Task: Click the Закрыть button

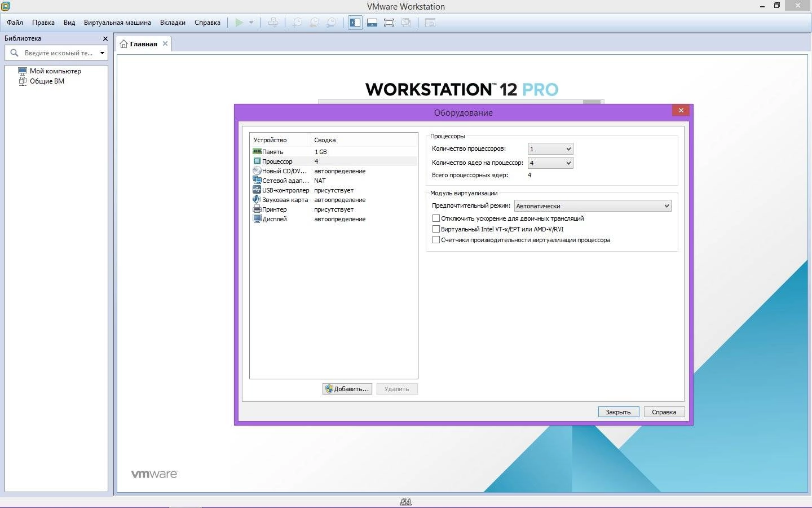Action: click(619, 412)
